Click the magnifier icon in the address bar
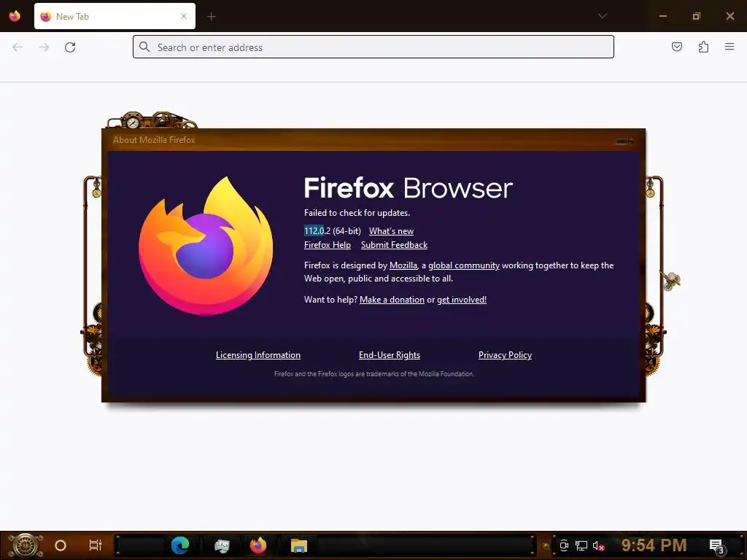Screen dimensions: 747x560 coord(144,47)
